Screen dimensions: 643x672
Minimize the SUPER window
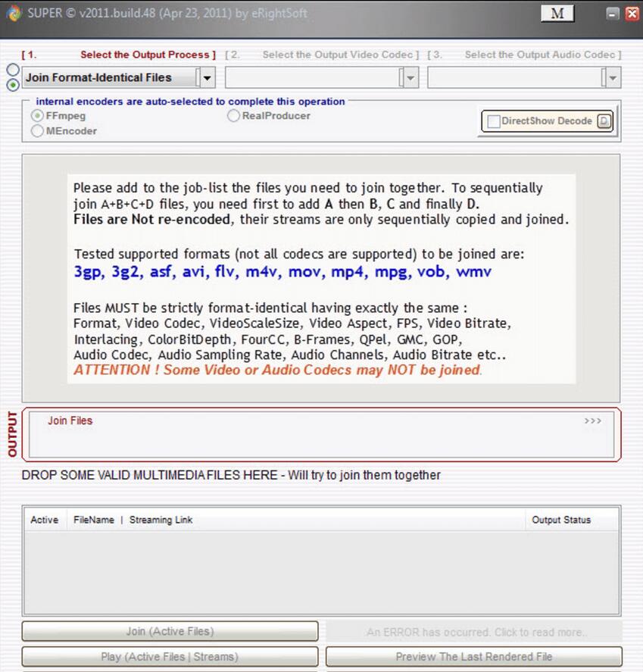[613, 14]
